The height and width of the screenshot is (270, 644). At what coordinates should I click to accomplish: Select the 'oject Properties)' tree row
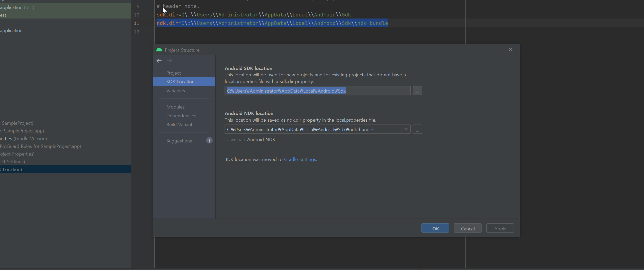tap(66, 154)
